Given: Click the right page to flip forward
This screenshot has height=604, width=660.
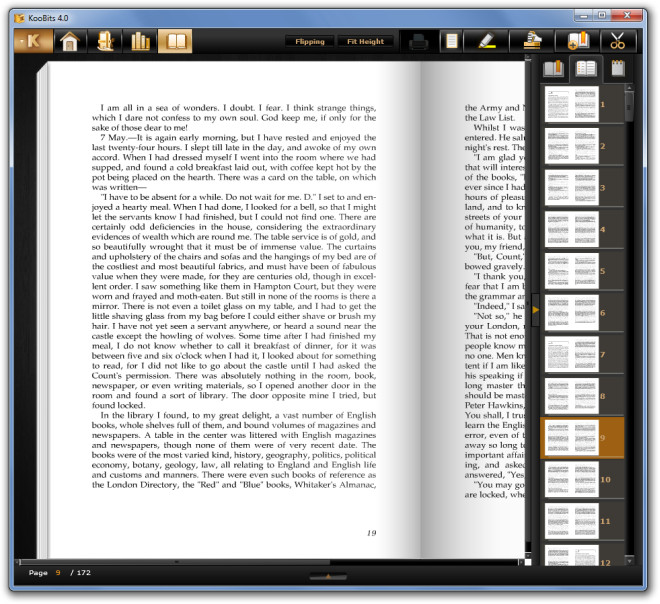Looking at the screenshot, I should click(474, 310).
